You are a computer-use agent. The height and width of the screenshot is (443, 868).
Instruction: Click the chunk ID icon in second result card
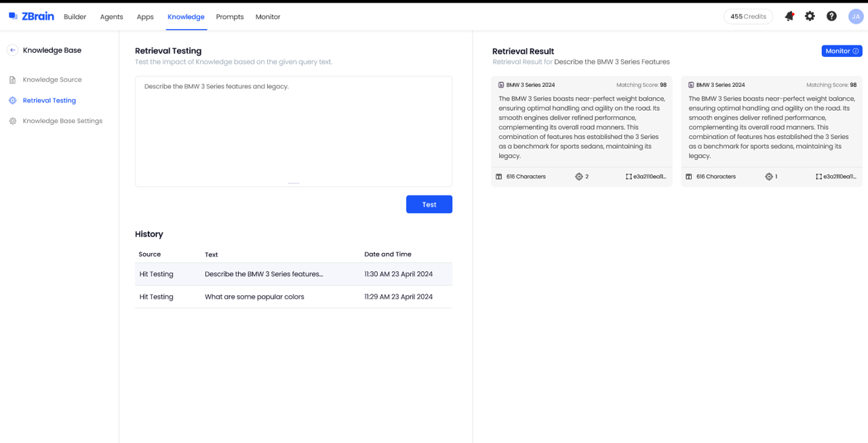(818, 177)
